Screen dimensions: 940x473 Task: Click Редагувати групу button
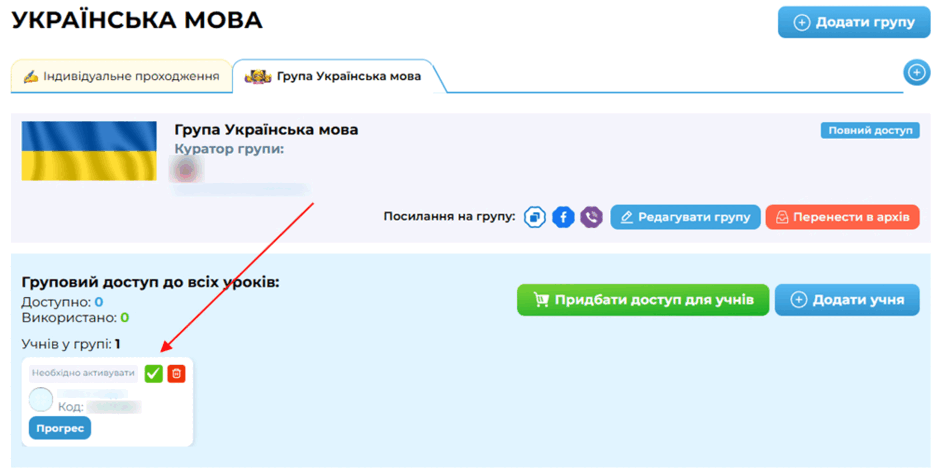pyautogui.click(x=685, y=217)
